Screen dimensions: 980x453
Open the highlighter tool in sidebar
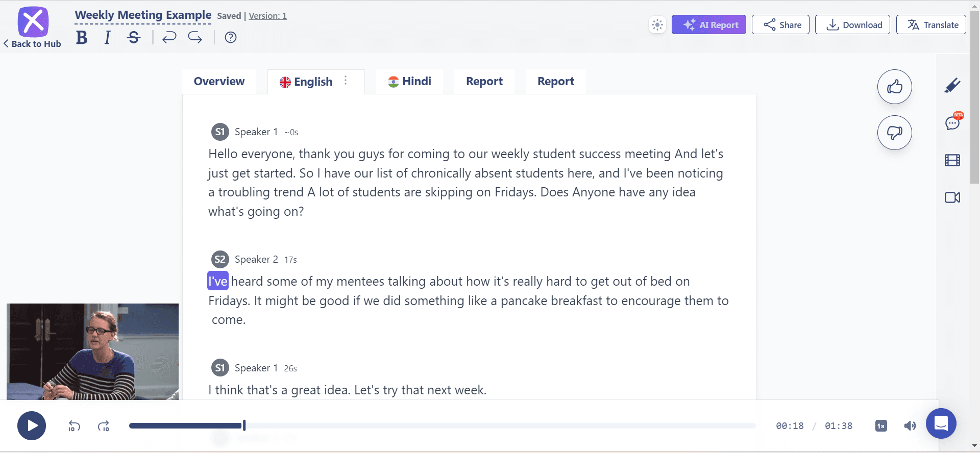click(952, 86)
